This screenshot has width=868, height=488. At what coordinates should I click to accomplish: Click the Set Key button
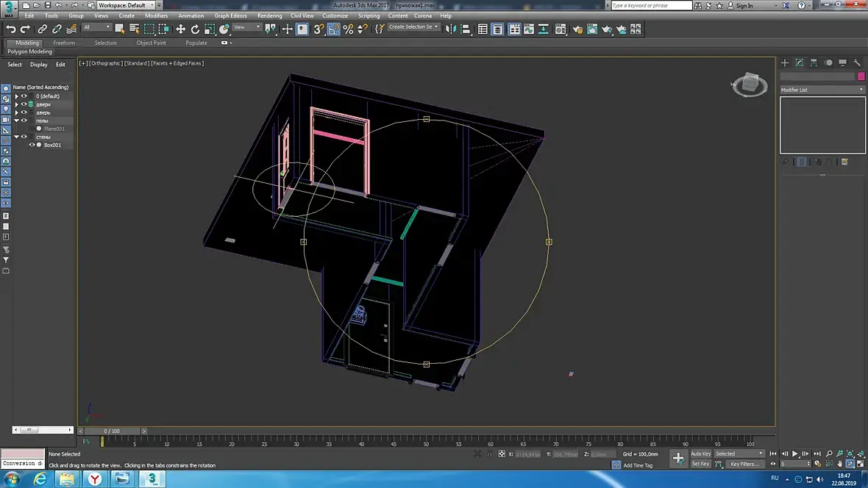(700, 464)
